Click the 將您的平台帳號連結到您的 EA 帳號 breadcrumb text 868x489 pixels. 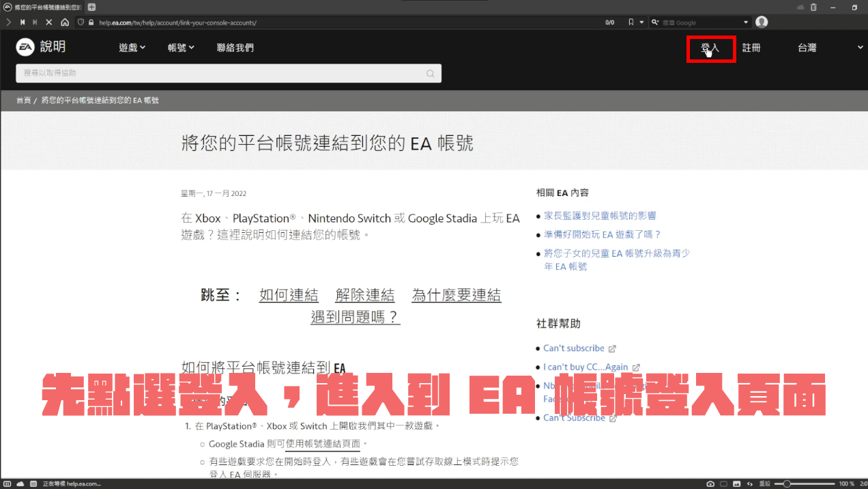coord(100,100)
